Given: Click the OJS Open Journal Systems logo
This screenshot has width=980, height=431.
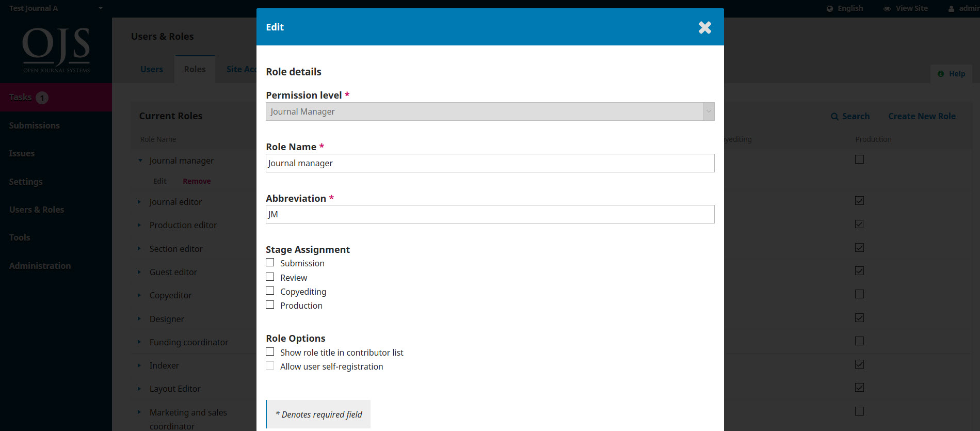Looking at the screenshot, I should (56, 50).
